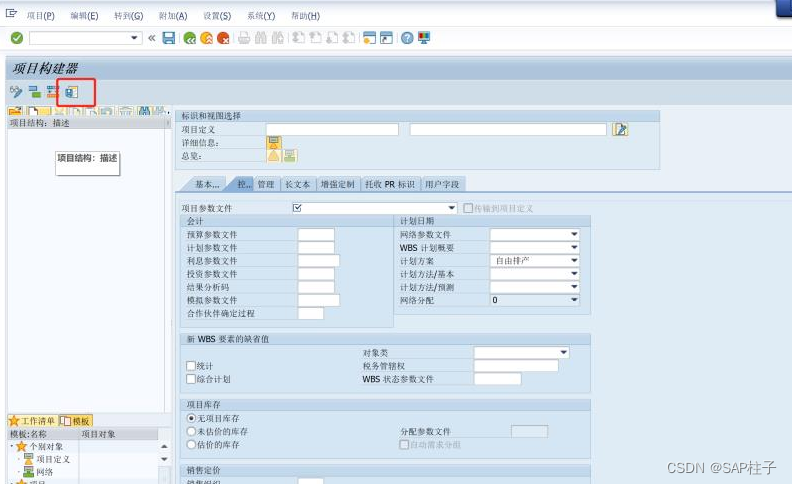Open the 系统(Y) menu
This screenshot has width=792, height=484.
coord(261,16)
